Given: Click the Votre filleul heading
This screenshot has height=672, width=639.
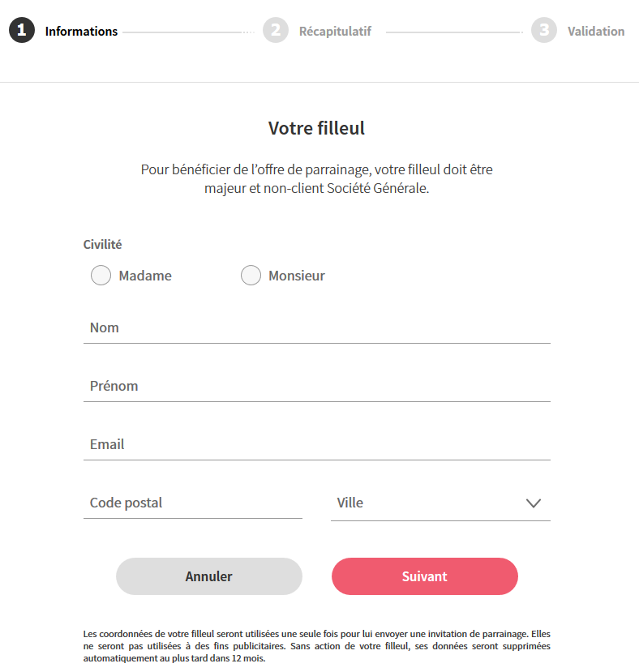Looking at the screenshot, I should pos(316,128).
